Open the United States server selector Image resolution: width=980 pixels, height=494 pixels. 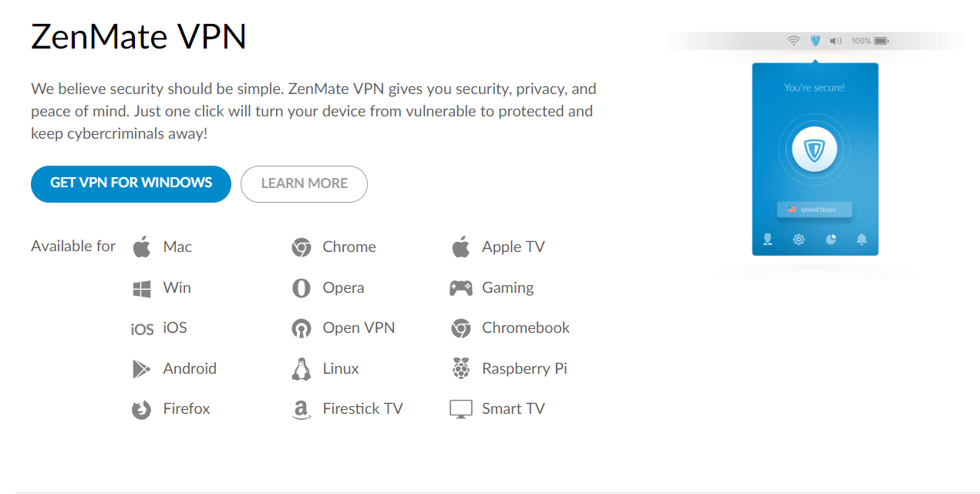point(814,209)
